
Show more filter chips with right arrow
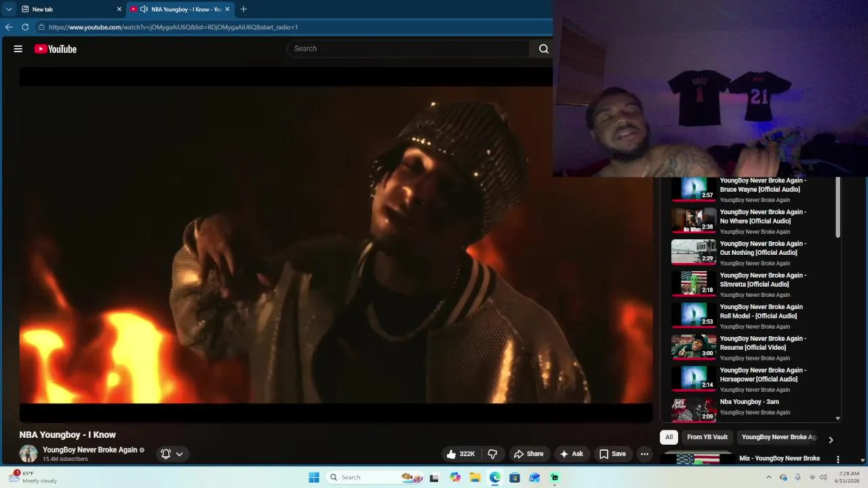pos(831,439)
